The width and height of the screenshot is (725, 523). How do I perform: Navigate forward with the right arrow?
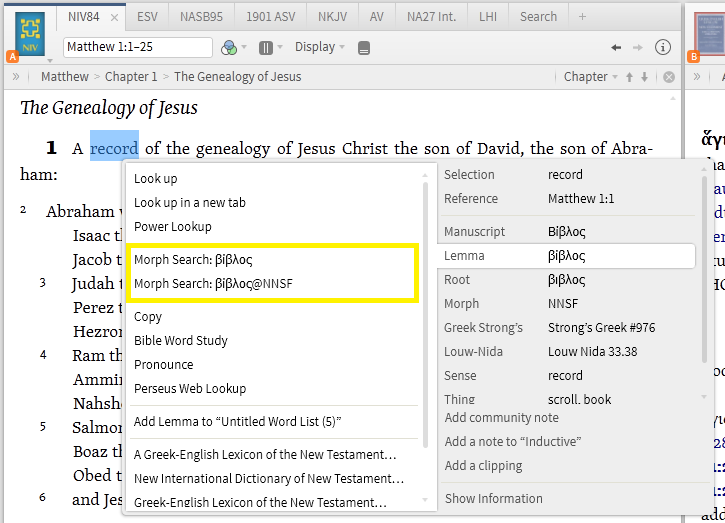pyautogui.click(x=637, y=47)
